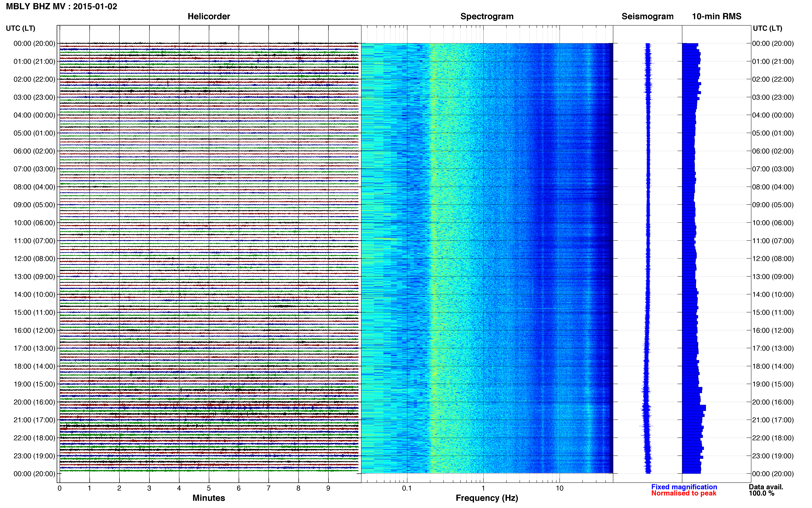This screenshot has height=508, width=812.
Task: Click the left '23:00 (19:00)' time label
Action: 34,456
